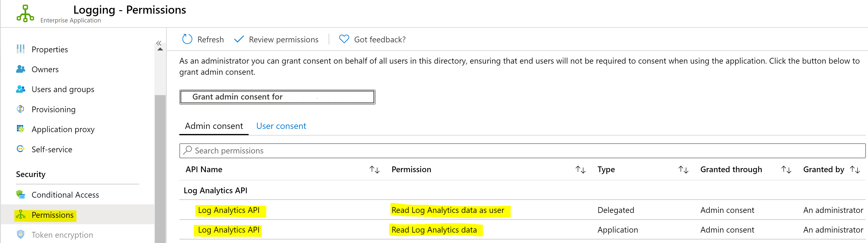Open Users and groups via its icon
Screen dimensions: 868x243
(21, 89)
